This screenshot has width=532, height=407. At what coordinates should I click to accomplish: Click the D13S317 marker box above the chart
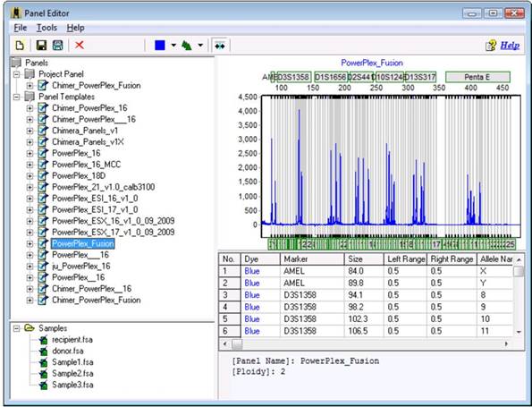pyautogui.click(x=420, y=77)
